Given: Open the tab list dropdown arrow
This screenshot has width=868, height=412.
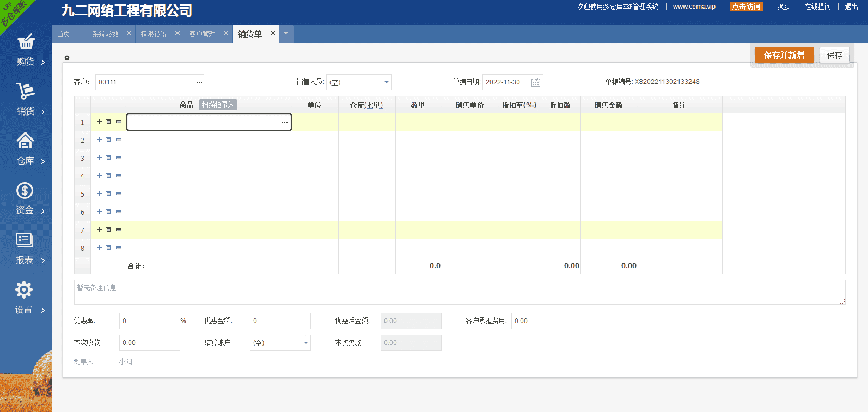Looking at the screenshot, I should click(286, 34).
